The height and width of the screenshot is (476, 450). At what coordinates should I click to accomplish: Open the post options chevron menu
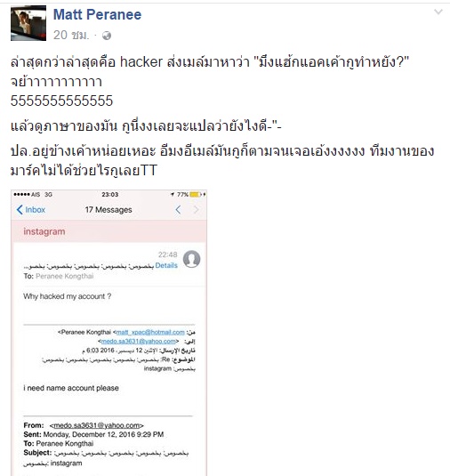pos(438,12)
